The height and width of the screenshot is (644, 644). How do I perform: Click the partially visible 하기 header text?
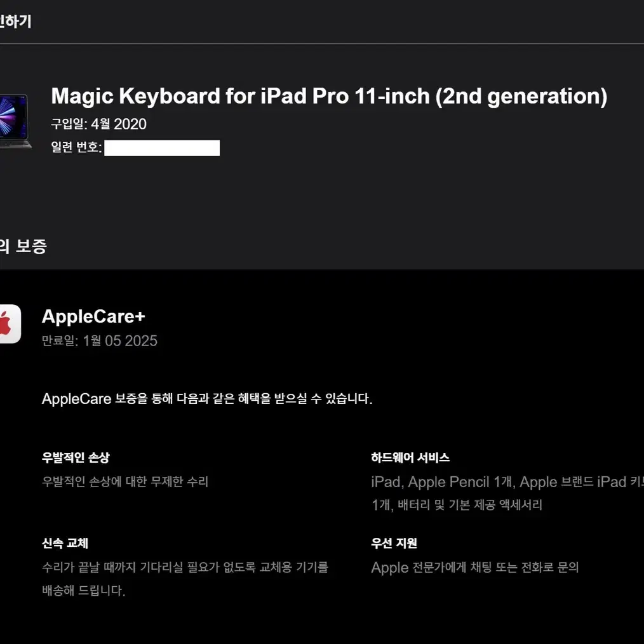16,22
